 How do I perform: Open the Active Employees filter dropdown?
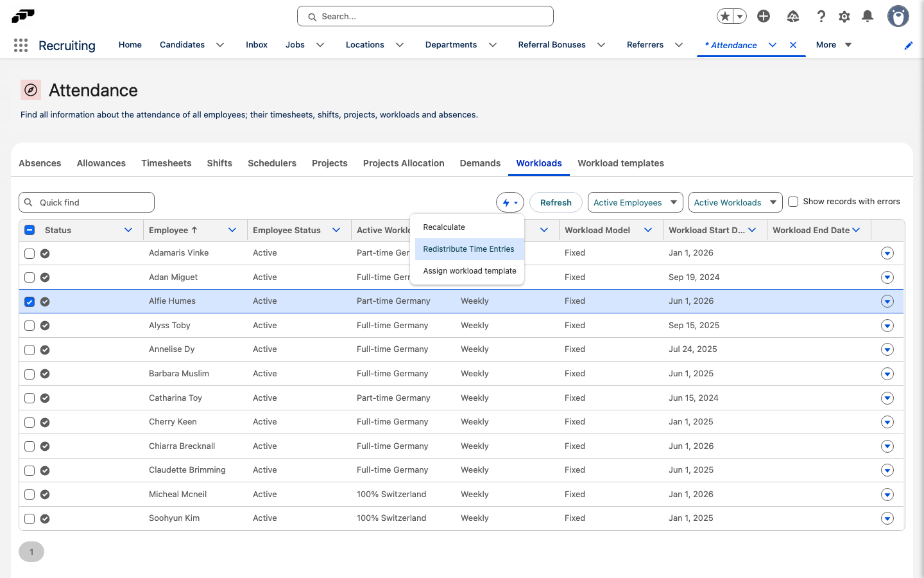coord(635,202)
